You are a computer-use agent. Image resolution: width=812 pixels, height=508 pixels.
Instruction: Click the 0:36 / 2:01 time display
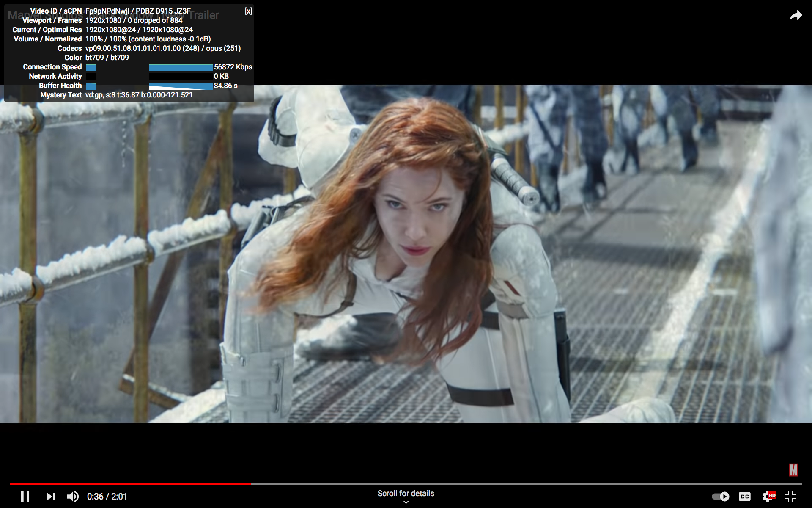[x=107, y=496]
